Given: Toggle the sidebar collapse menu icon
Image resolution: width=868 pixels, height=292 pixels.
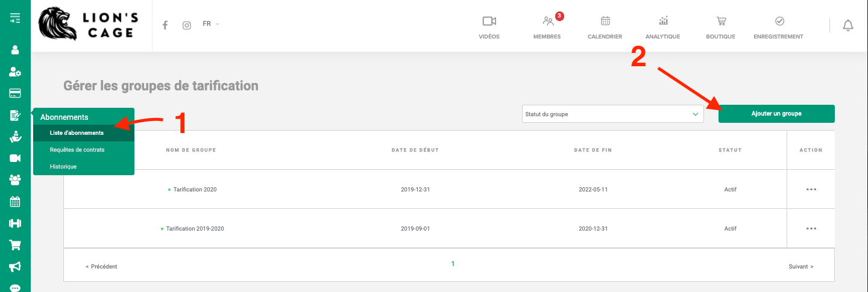Looking at the screenshot, I should [x=15, y=18].
